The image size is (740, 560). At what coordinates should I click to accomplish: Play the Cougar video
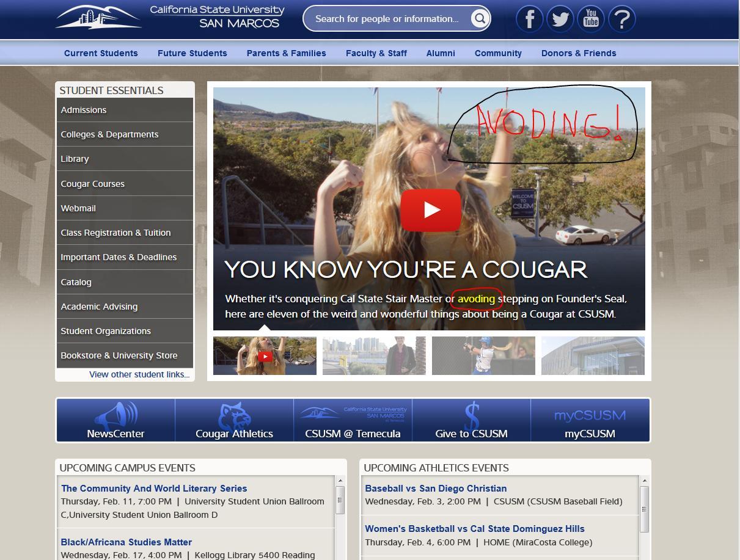(x=430, y=209)
